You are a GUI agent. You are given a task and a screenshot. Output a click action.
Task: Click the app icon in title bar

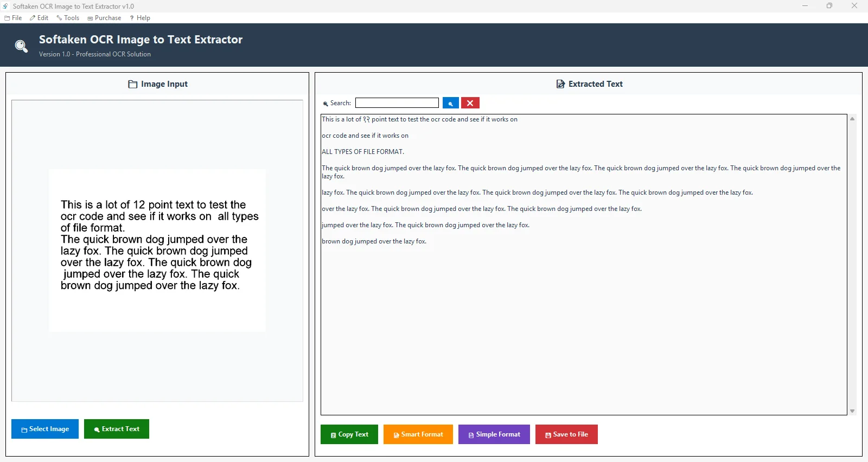point(5,6)
